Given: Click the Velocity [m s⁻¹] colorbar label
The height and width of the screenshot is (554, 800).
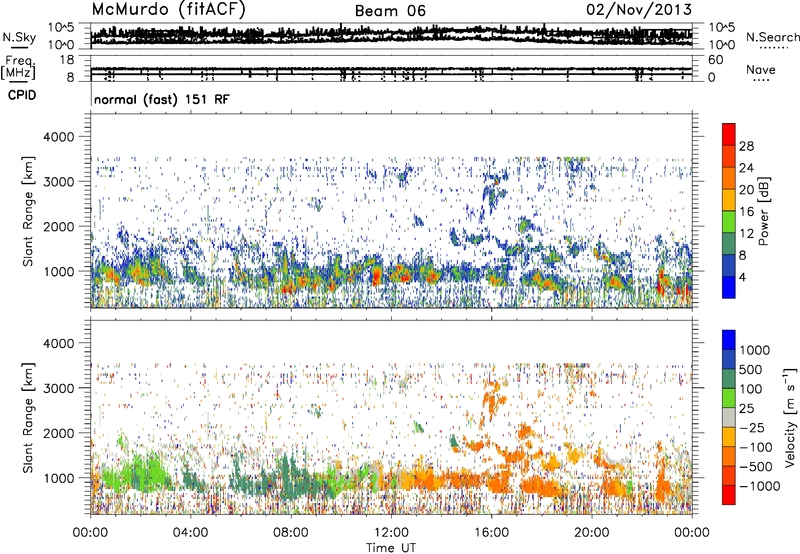Looking at the screenshot, I should (x=790, y=417).
